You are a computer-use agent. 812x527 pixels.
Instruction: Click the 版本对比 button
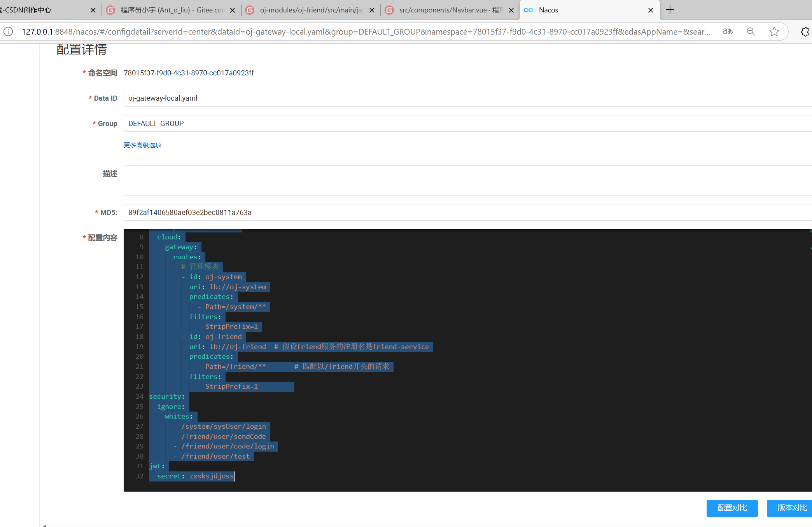pyautogui.click(x=792, y=508)
